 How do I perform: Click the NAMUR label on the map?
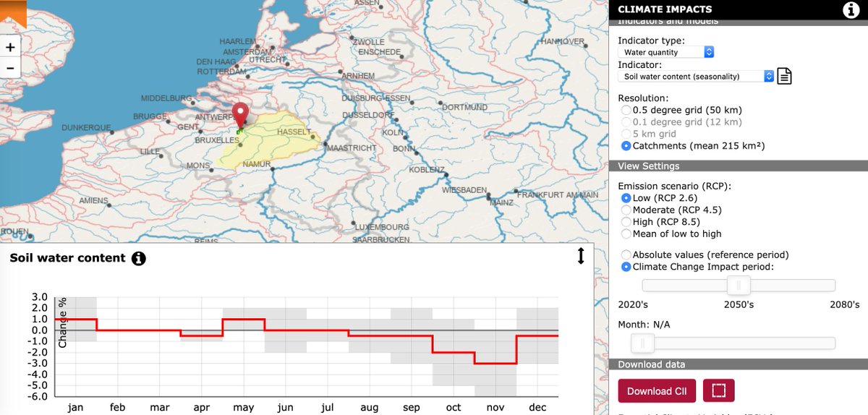click(256, 164)
